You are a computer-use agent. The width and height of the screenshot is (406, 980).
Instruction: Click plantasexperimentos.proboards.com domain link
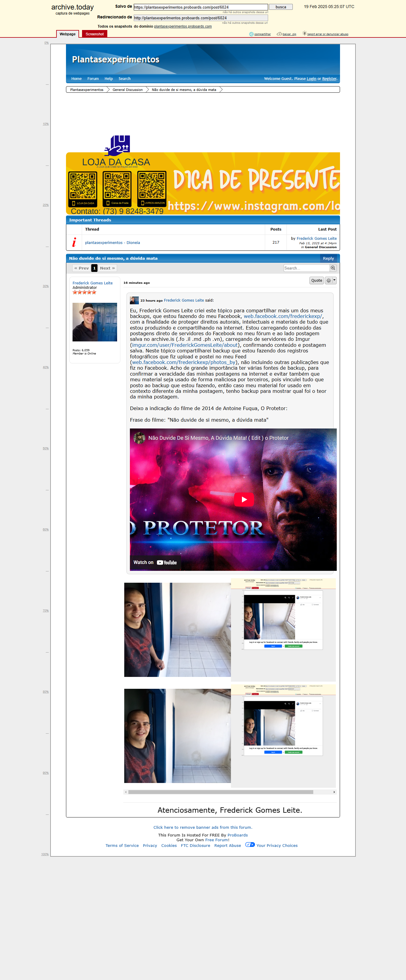[x=183, y=26]
